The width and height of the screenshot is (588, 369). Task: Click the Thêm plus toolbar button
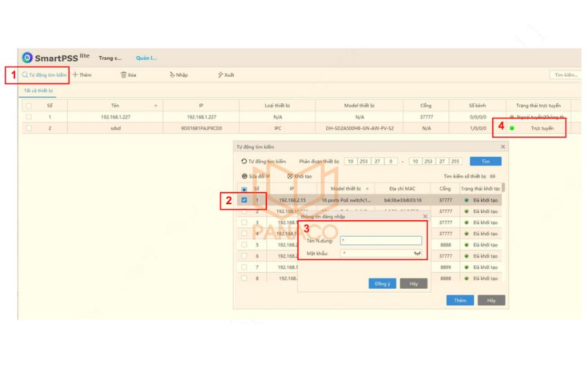(x=82, y=75)
